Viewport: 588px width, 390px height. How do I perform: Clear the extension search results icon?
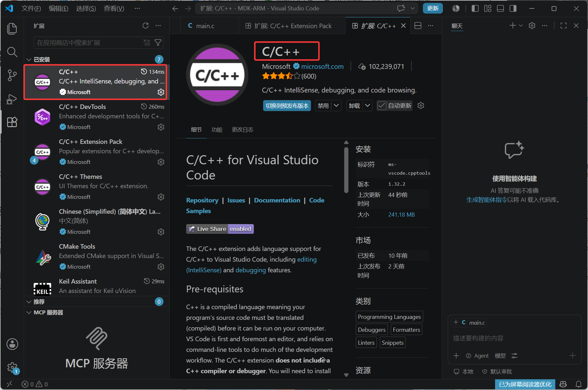(x=147, y=42)
